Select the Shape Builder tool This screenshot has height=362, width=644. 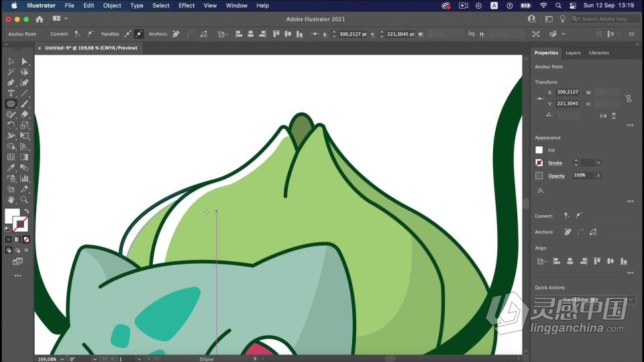pyautogui.click(x=11, y=147)
